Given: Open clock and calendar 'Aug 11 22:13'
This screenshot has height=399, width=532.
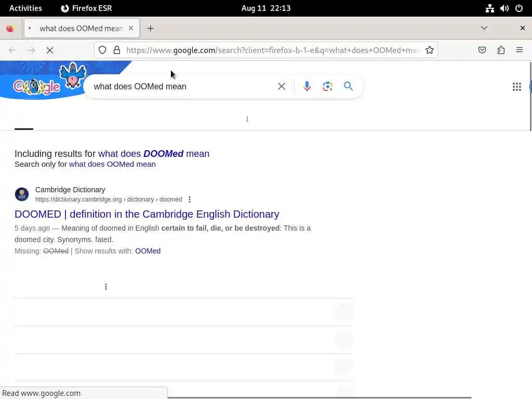Looking at the screenshot, I should [266, 8].
